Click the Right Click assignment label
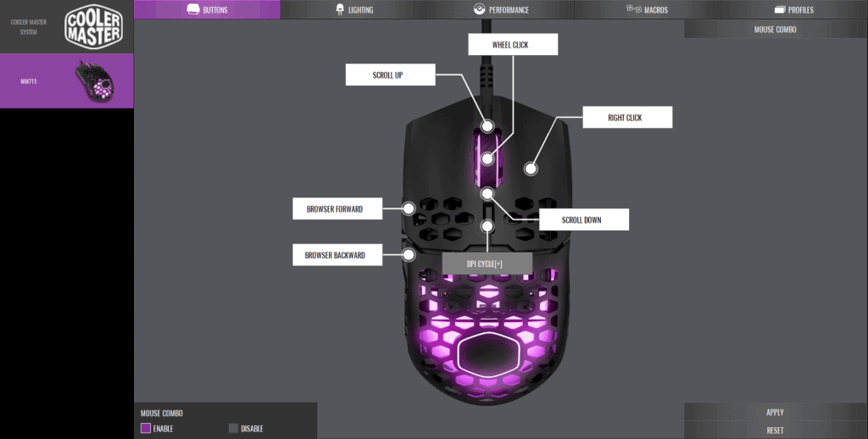 (627, 117)
